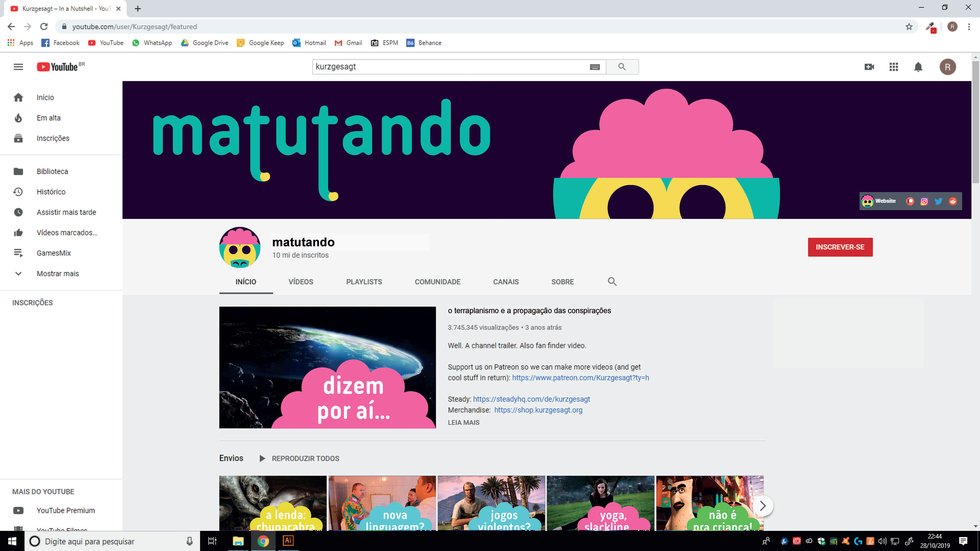Open the Facebook bookmark
980x551 pixels.
click(x=60, y=43)
